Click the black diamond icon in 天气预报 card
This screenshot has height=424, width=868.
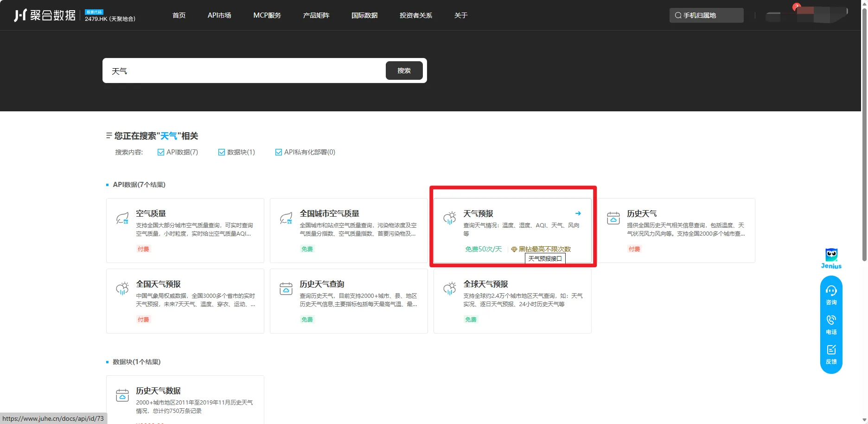[514, 250]
